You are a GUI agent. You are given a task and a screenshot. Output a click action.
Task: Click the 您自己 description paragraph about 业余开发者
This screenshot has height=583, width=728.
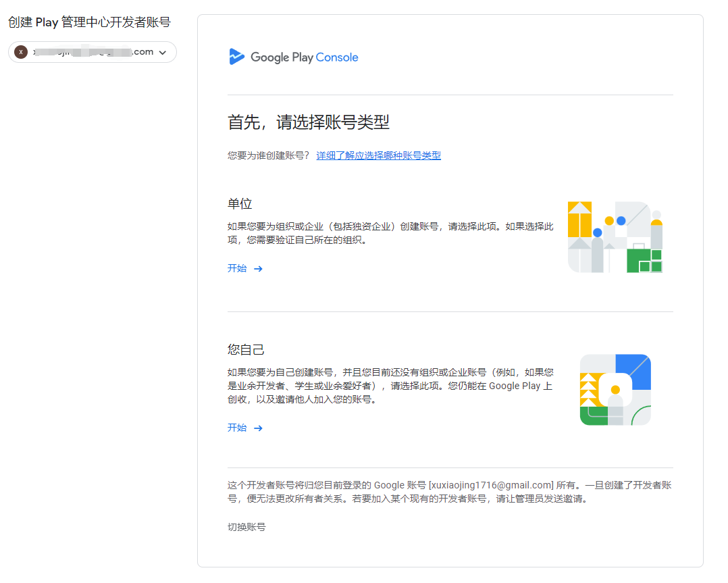[x=390, y=386]
